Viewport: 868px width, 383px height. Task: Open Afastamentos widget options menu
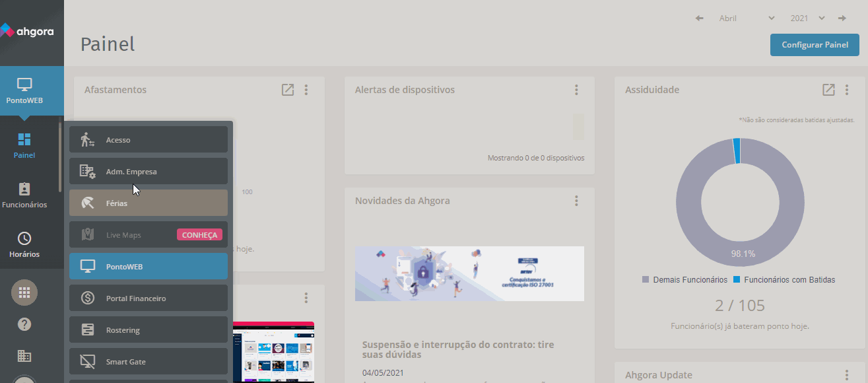(306, 90)
